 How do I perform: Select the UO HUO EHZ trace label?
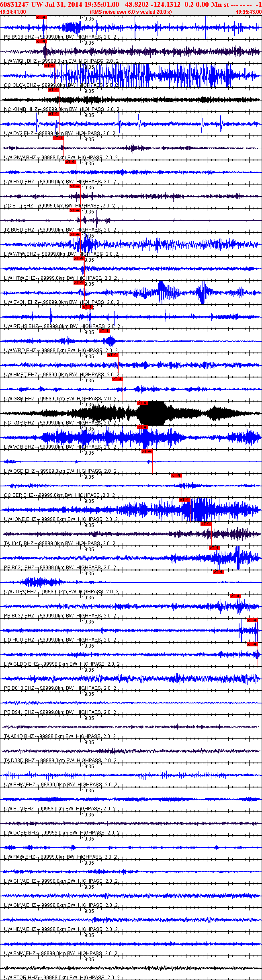(x=60, y=640)
